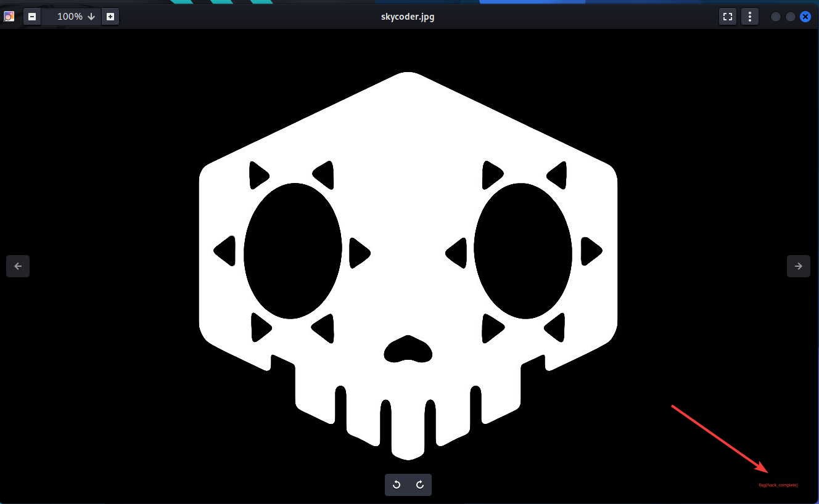819x504 pixels.
Task: Go to the previous image
Action: point(18,266)
